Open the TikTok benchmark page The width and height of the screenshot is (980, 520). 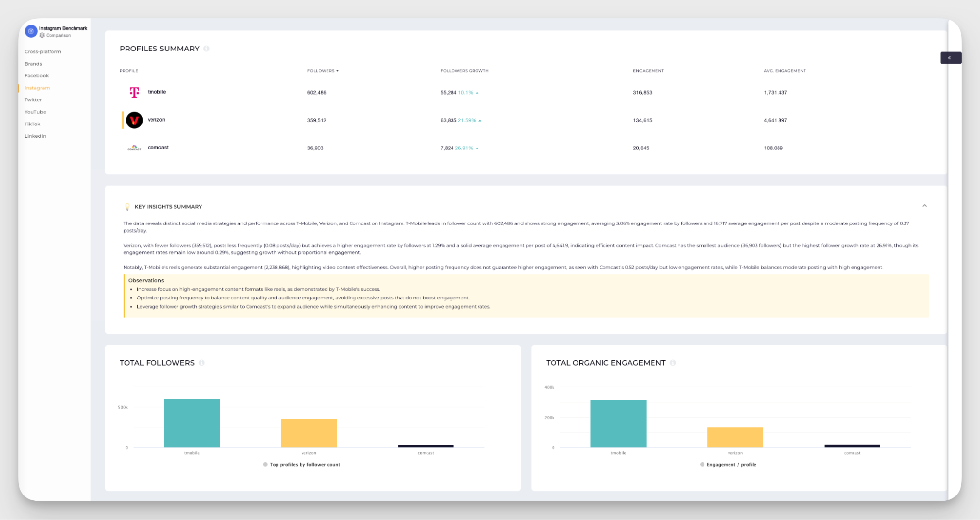(x=32, y=124)
